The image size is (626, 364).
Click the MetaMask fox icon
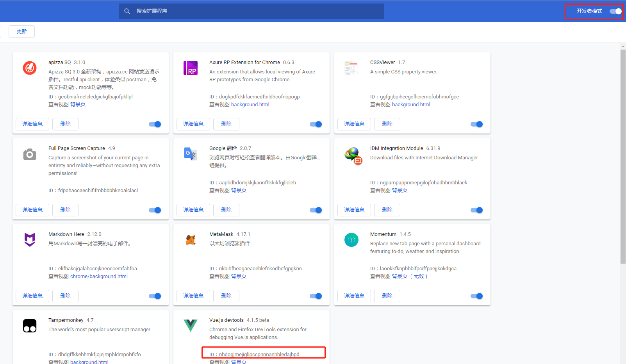[x=191, y=240]
